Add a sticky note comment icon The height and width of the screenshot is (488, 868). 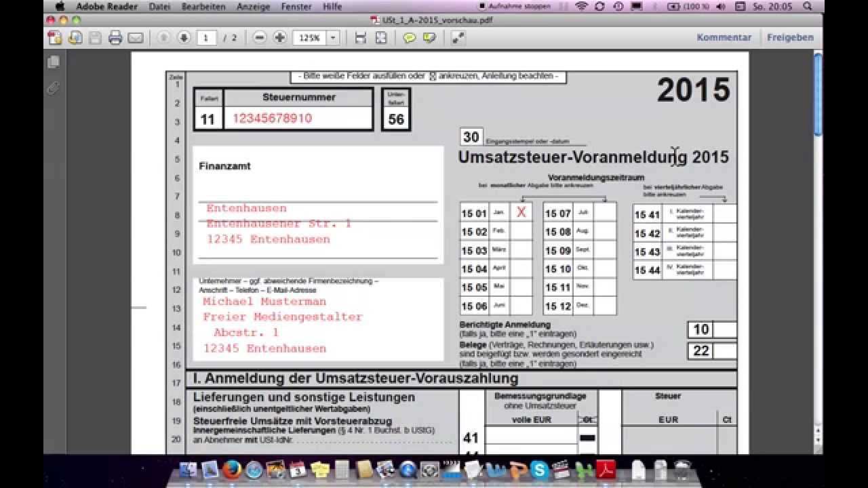pos(409,38)
